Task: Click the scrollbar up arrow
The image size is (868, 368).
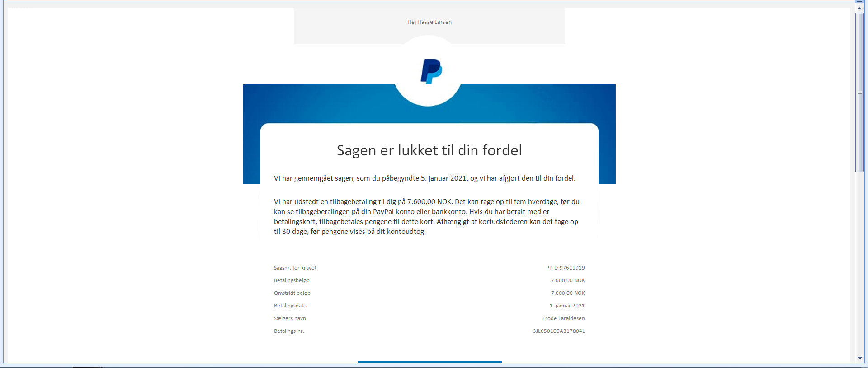Action: point(859,9)
